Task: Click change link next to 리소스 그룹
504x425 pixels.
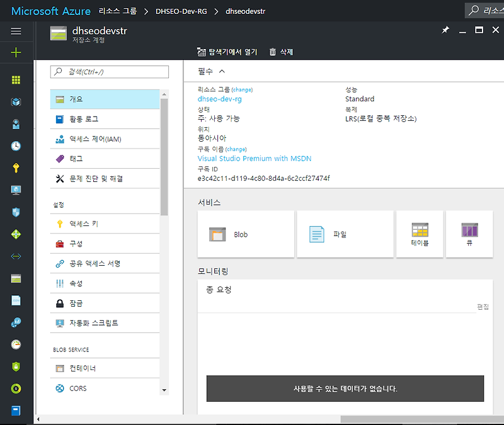Action: tap(242, 89)
